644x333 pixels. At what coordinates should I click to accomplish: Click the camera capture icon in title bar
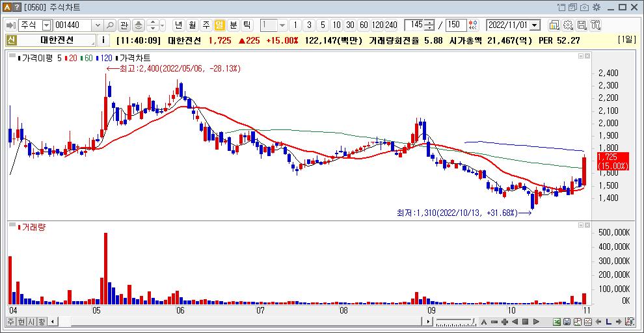click(x=585, y=7)
